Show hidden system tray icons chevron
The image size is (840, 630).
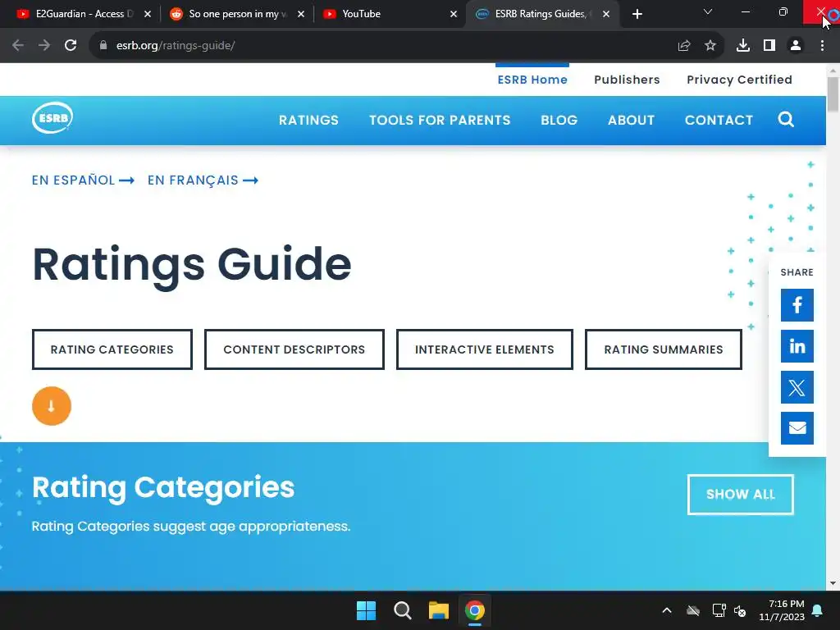coord(667,610)
